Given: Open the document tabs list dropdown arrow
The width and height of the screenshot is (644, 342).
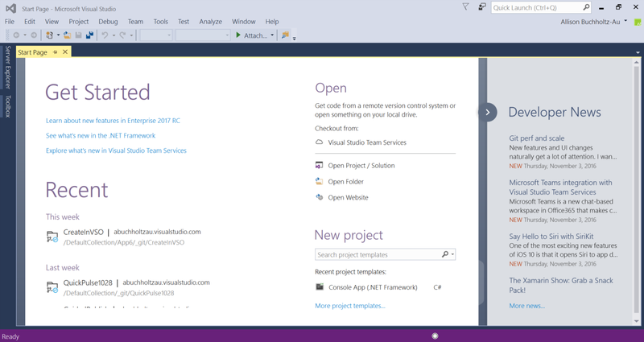Looking at the screenshot, I should click(638, 52).
